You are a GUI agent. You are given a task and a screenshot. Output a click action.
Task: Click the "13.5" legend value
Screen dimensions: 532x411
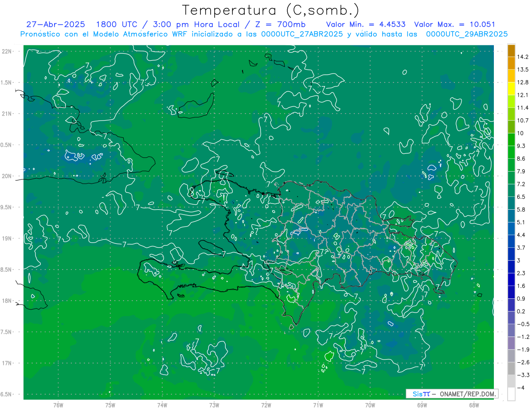click(523, 70)
